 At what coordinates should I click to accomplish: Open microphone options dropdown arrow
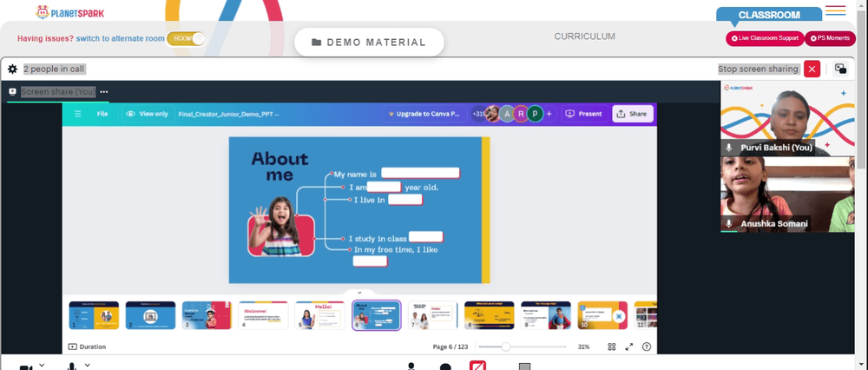pos(87,365)
